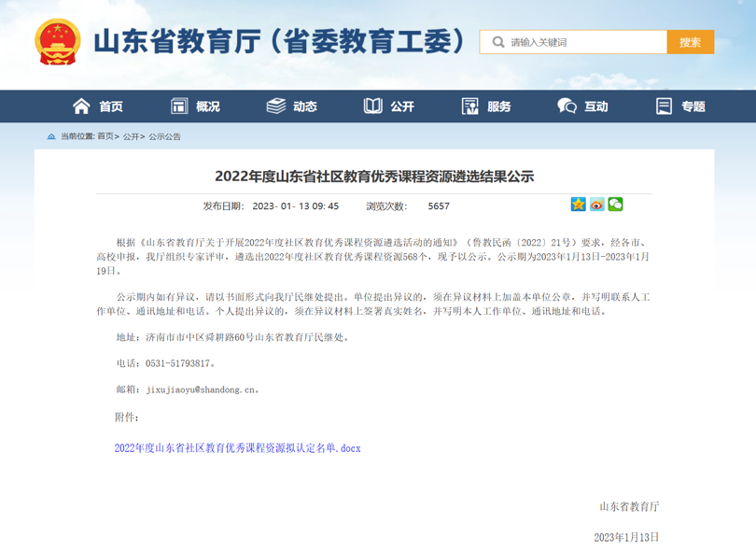Download the 拟认定名单.docx attachment

[237, 448]
